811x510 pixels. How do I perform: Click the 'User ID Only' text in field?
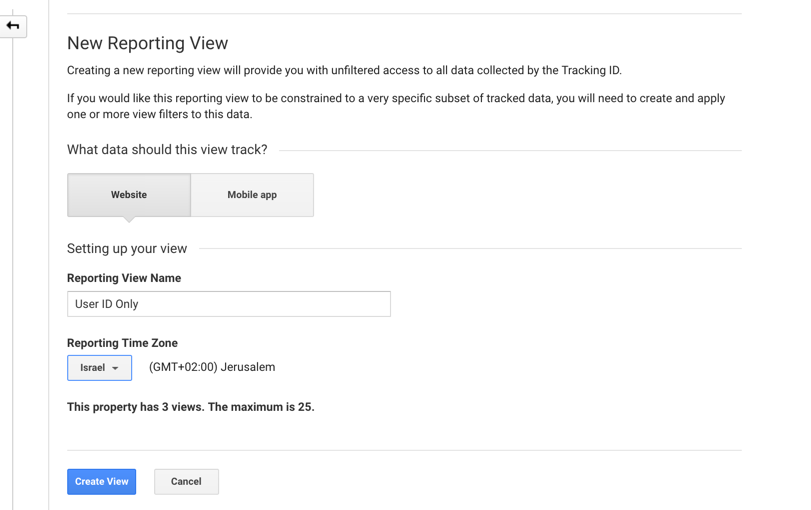pyautogui.click(x=107, y=304)
